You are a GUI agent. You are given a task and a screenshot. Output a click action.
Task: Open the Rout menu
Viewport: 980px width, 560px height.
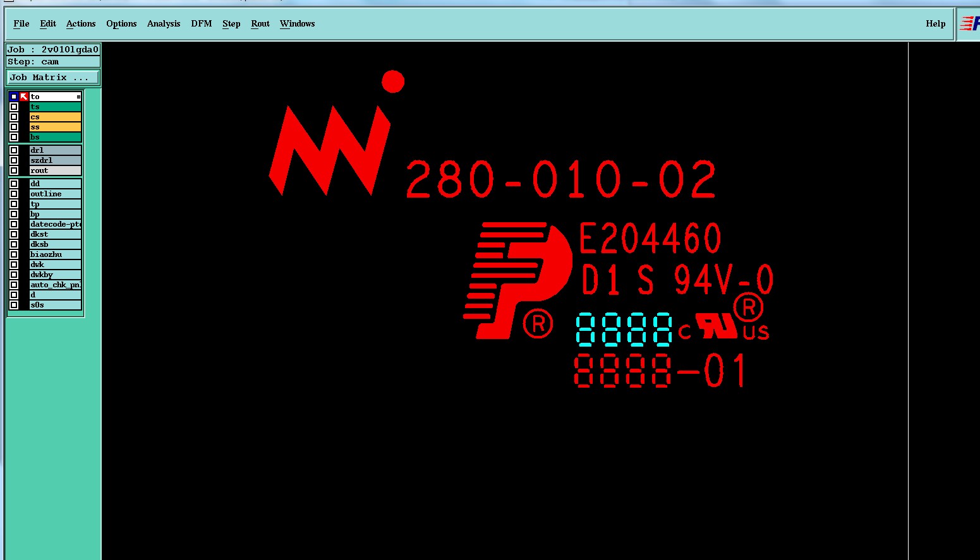[x=260, y=24]
